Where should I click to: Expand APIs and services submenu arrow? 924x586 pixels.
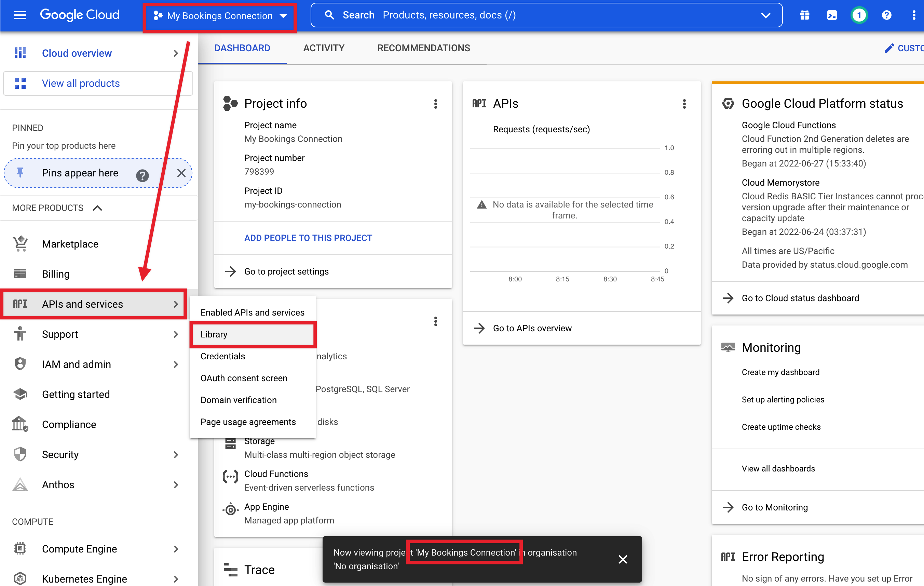[176, 304]
